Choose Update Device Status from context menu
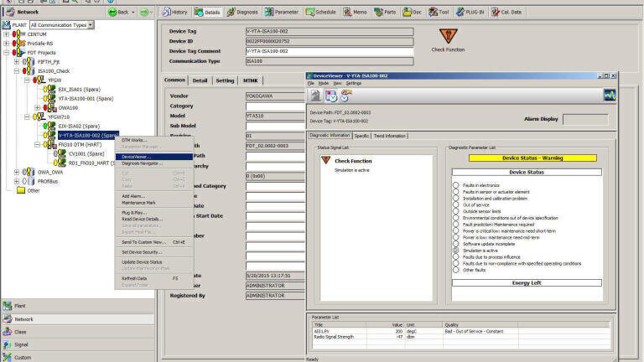Image resolution: width=644 pixels, height=362 pixels. point(154,261)
